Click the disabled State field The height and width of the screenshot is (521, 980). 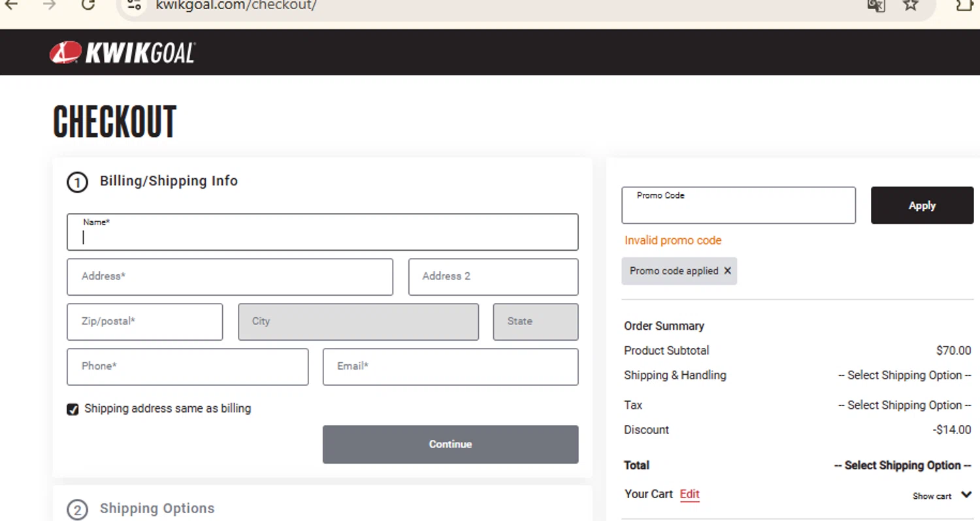pyautogui.click(x=536, y=322)
